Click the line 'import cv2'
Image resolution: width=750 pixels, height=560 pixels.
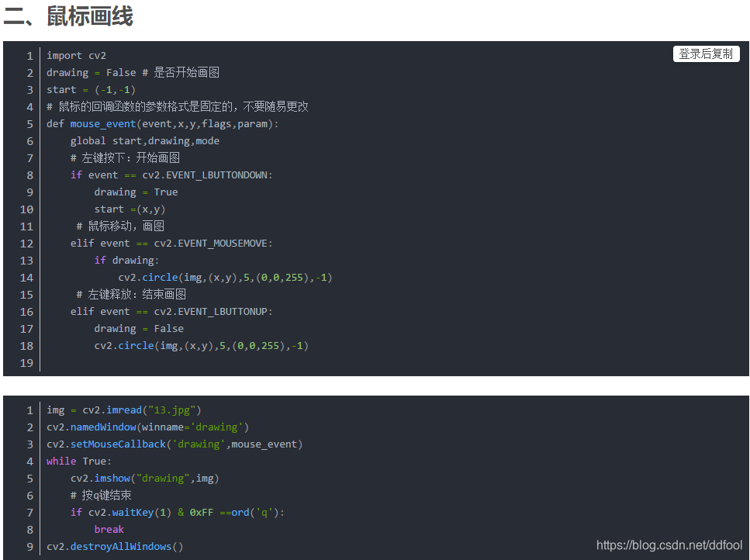(x=76, y=56)
